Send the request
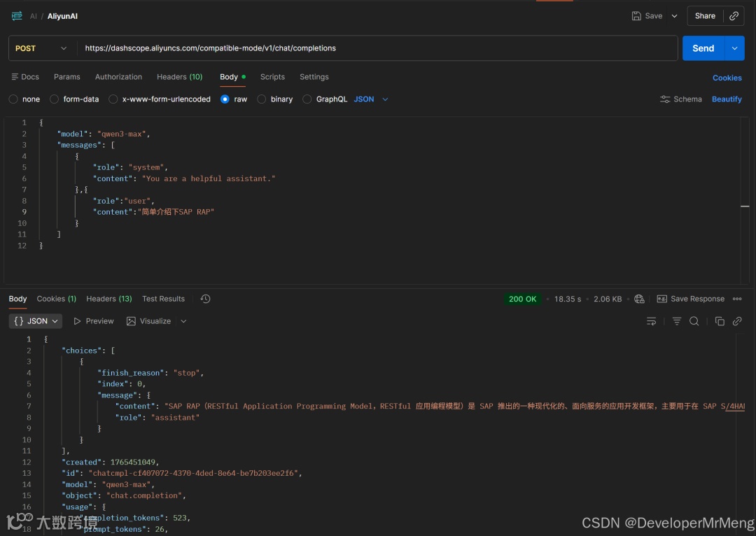The image size is (756, 536). point(703,48)
